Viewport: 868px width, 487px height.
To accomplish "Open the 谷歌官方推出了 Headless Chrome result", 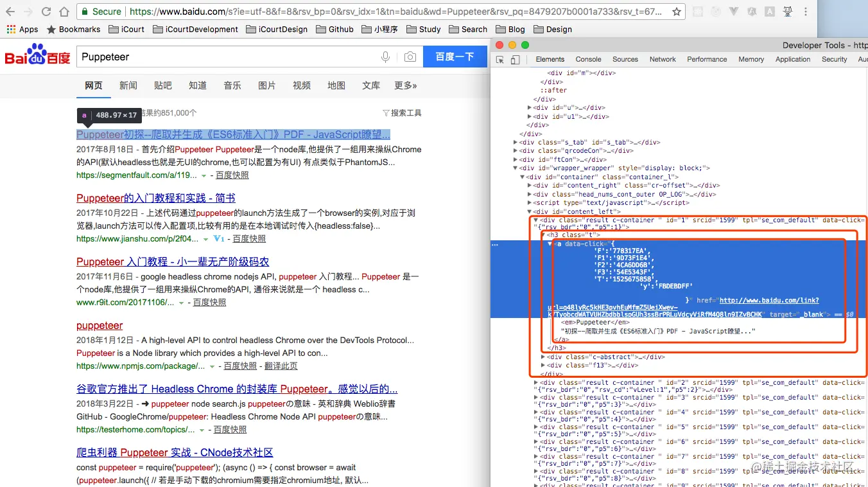I will [237, 389].
